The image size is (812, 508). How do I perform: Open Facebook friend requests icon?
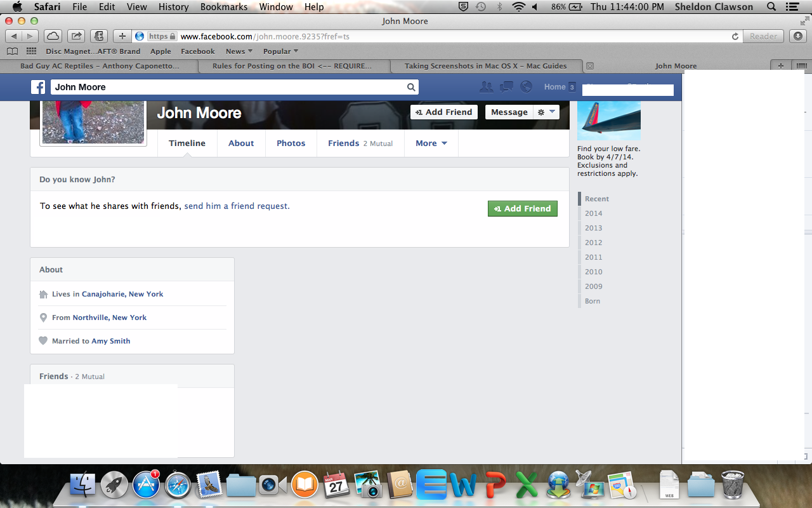(x=486, y=87)
